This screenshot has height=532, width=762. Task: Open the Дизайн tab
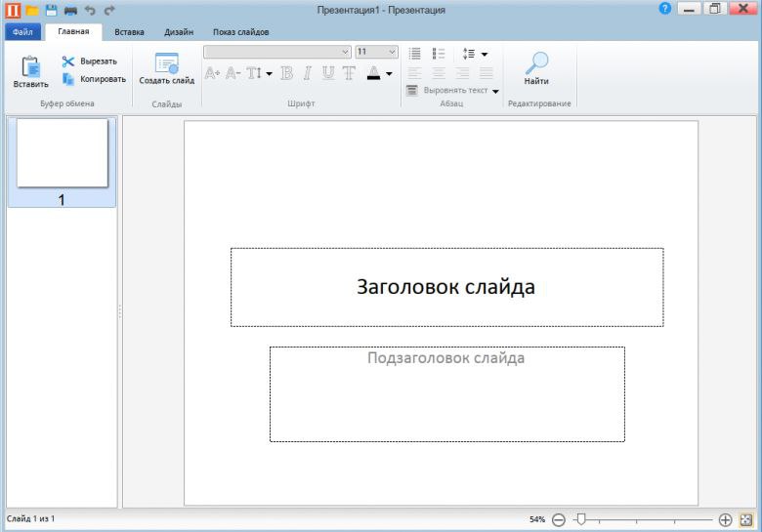pos(179,32)
